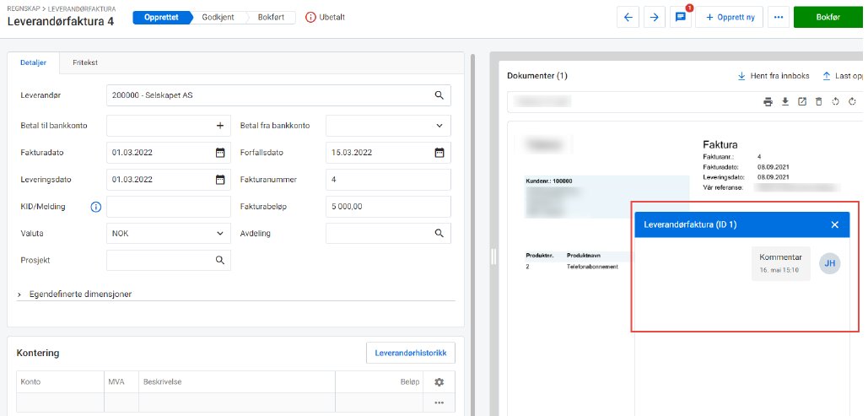Switch to Fritekst tab
The width and height of the screenshot is (868, 416).
[x=85, y=62]
